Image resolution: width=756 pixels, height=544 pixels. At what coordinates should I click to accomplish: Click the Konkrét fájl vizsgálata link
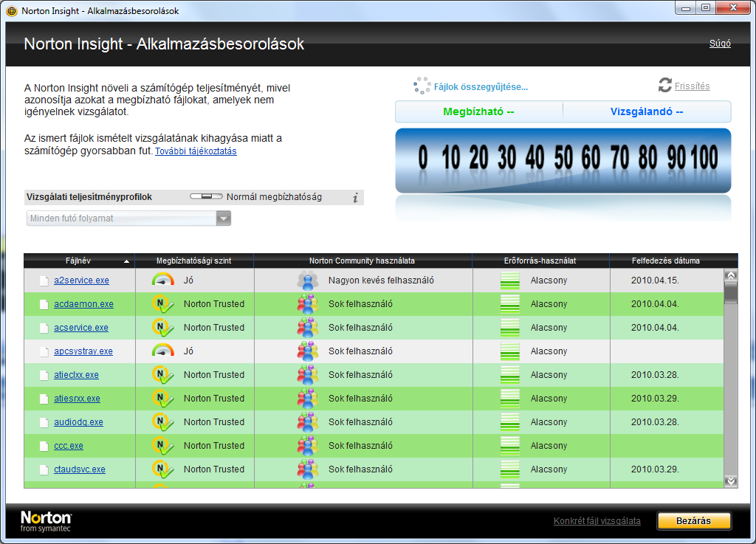pos(597,521)
